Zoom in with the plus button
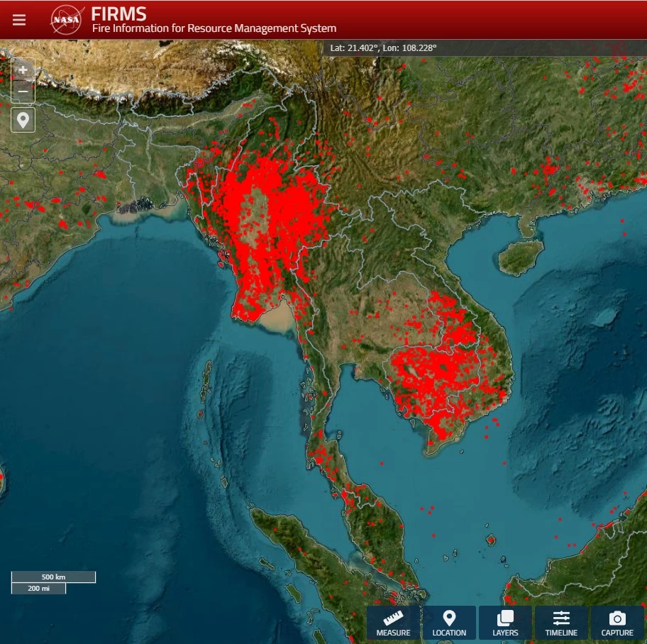Screen dimensions: 647x644 point(23,70)
